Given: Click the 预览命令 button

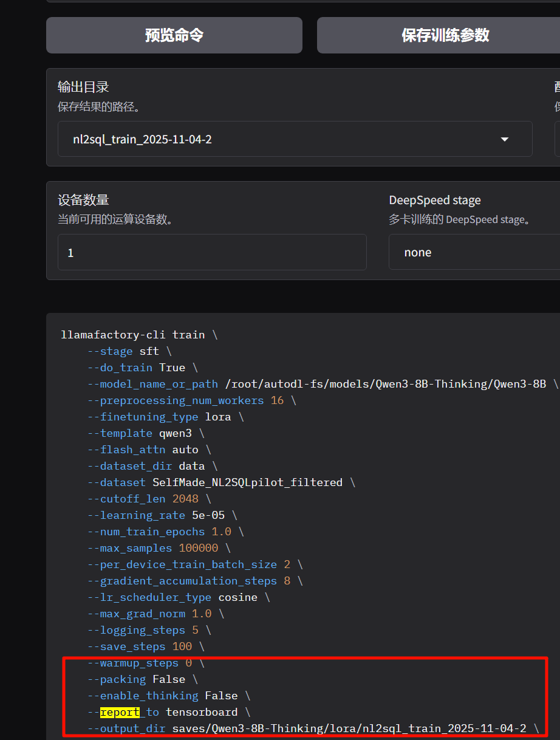Looking at the screenshot, I should [174, 35].
